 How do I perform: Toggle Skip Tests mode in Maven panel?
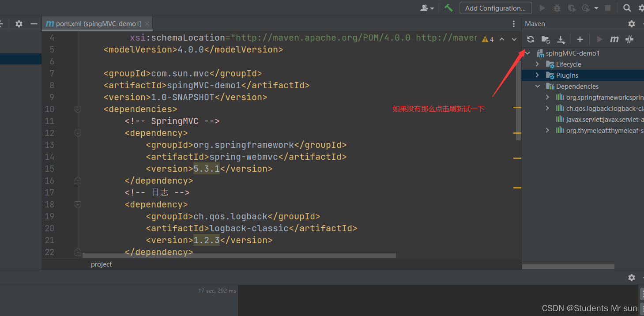tap(629, 39)
